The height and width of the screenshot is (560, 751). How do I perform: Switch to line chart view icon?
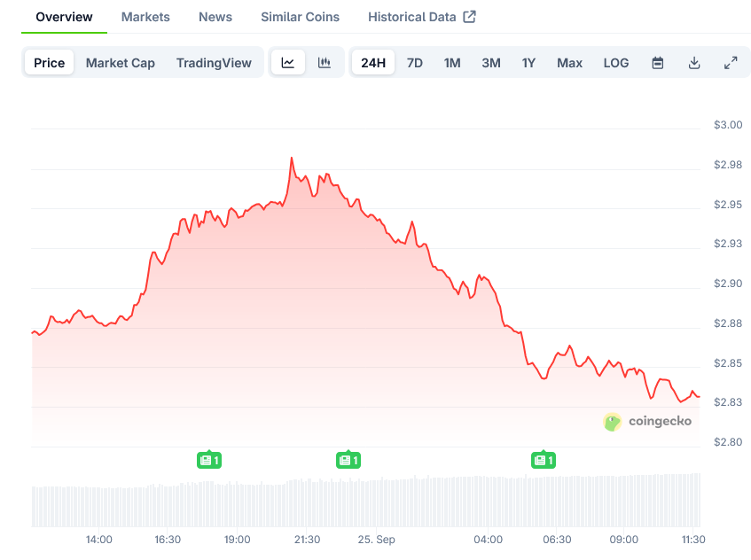[288, 63]
